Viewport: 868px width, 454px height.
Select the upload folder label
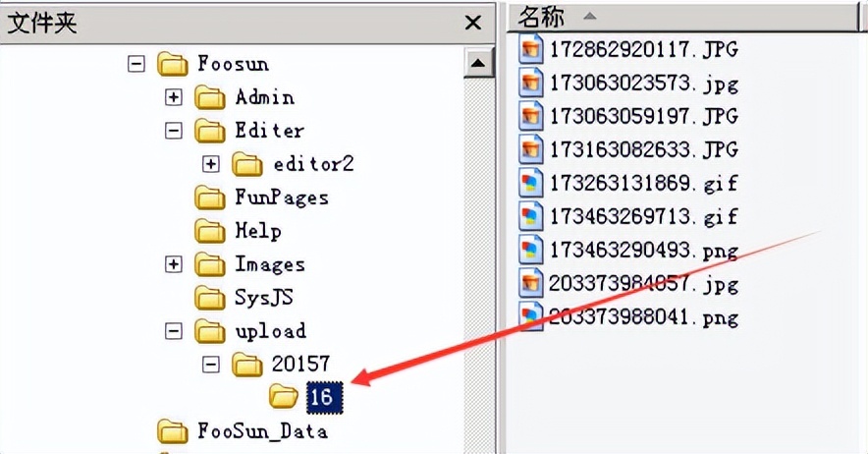270,332
